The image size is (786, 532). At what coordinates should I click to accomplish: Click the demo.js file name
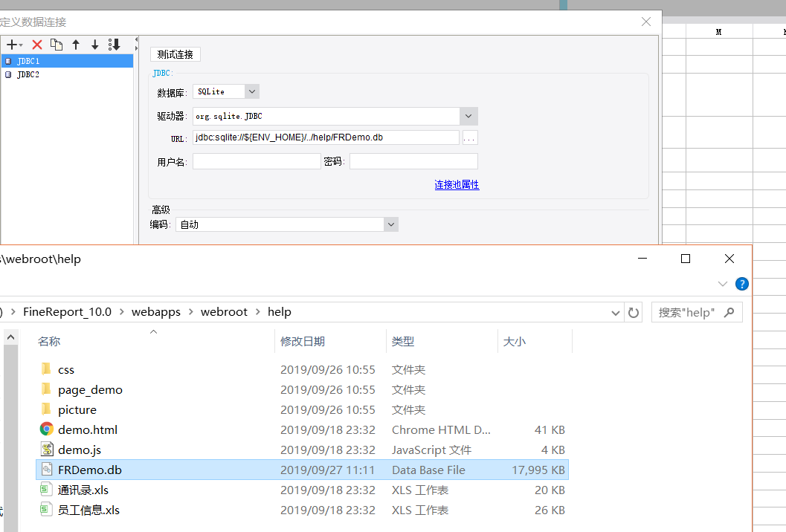click(80, 450)
